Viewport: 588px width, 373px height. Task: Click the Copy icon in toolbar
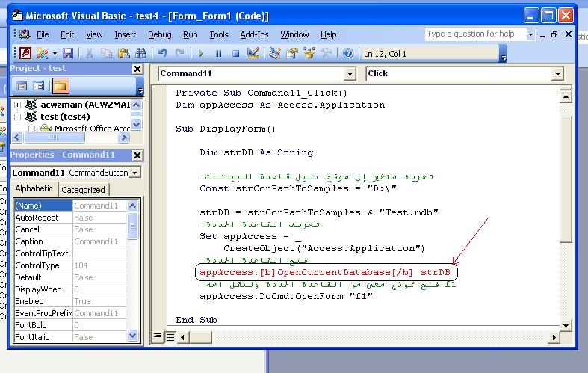(107, 53)
